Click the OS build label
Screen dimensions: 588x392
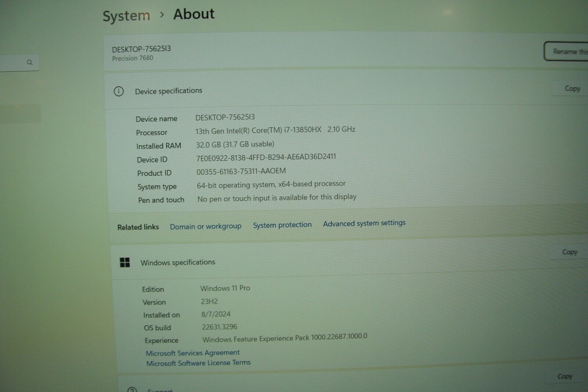(157, 328)
